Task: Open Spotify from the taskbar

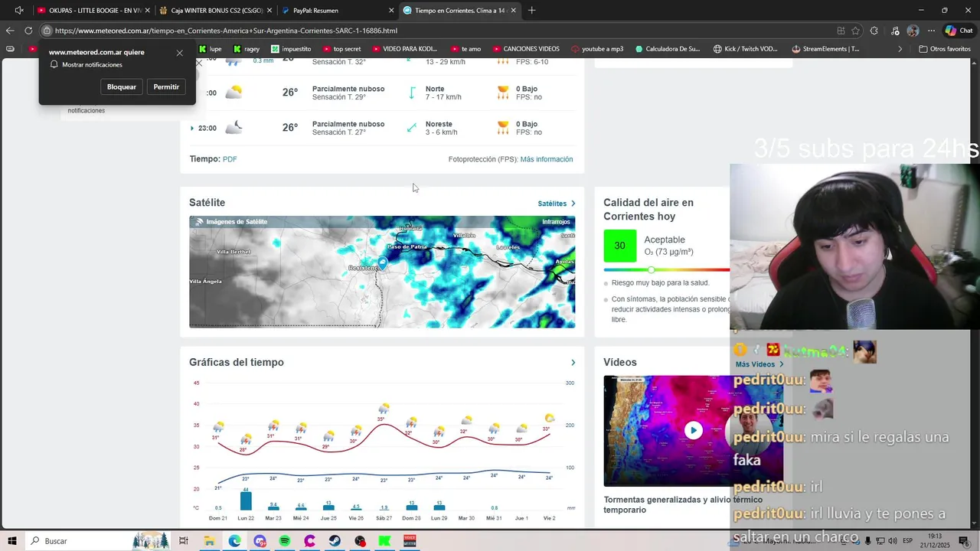Action: [285, 541]
